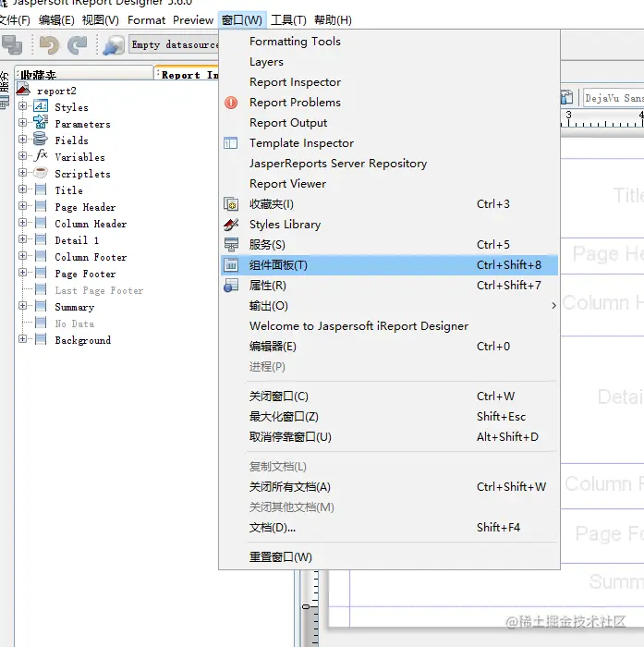Click the Redo arrow in the toolbar

click(77, 45)
